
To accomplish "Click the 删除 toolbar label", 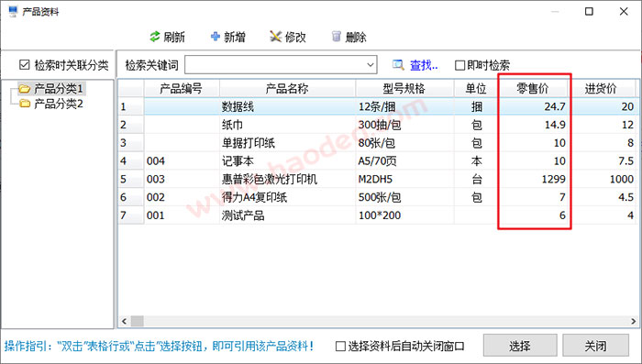I will coord(356,37).
